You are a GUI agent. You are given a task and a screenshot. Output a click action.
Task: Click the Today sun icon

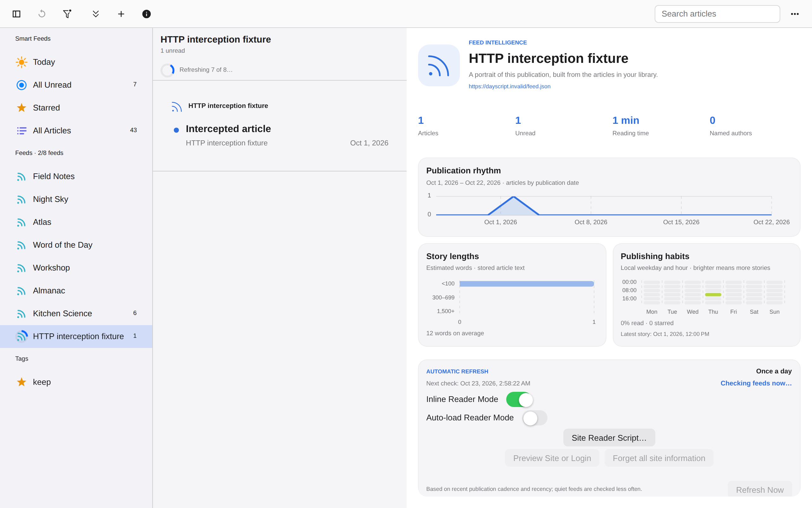click(x=22, y=62)
